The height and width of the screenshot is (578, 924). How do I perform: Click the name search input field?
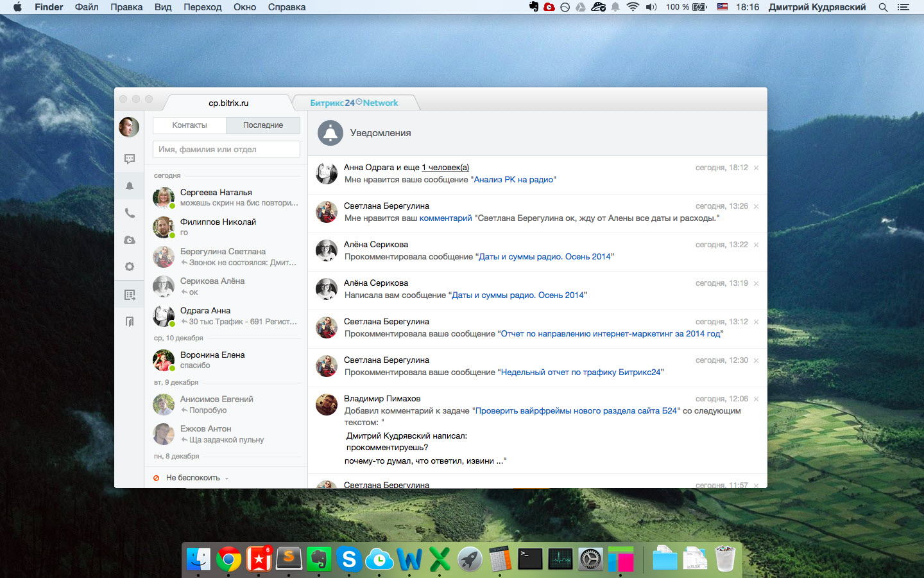pyautogui.click(x=227, y=150)
